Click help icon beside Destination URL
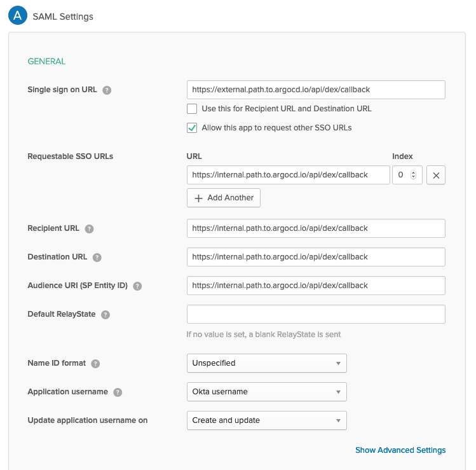The height and width of the screenshot is (470, 476). pyautogui.click(x=97, y=258)
